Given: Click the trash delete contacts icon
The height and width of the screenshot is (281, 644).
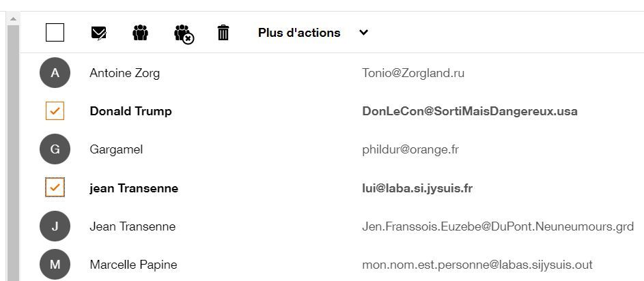Looking at the screenshot, I should [223, 33].
